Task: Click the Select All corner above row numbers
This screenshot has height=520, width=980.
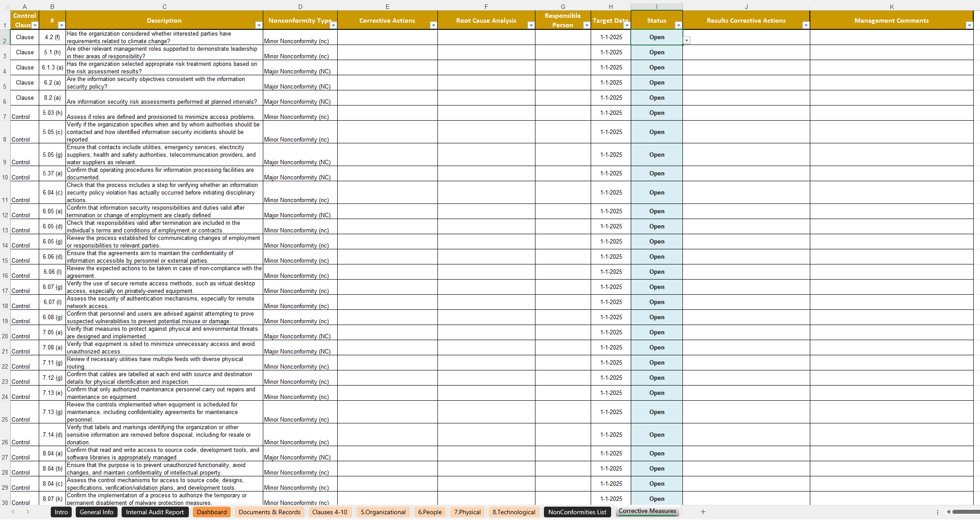Action: tap(6, 6)
